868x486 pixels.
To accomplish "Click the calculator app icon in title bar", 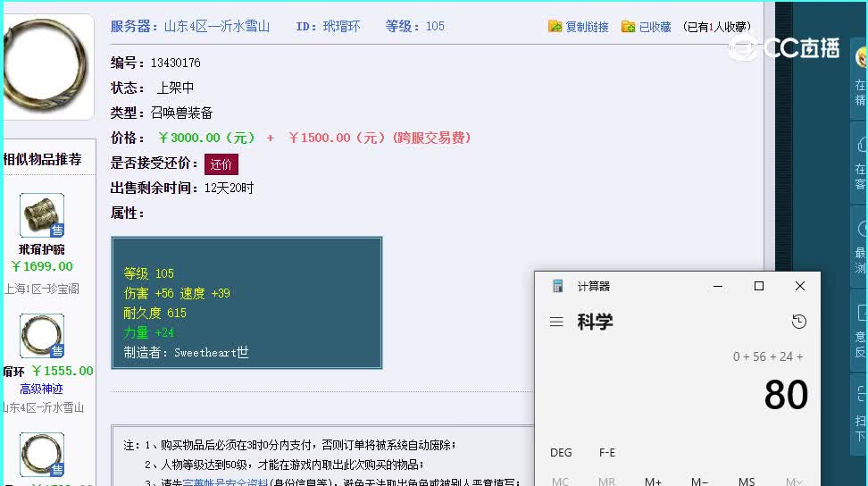I will tap(558, 286).
